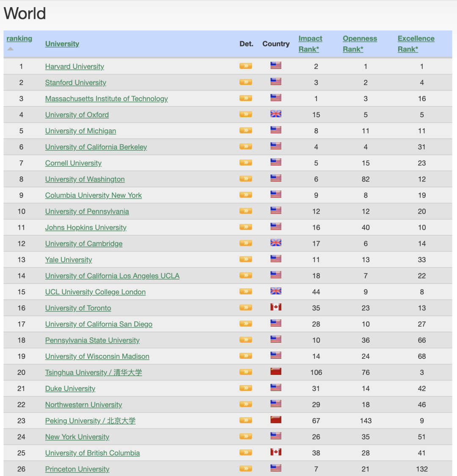Open details icon for University of Oxford
This screenshot has width=457, height=476.
coord(246,114)
